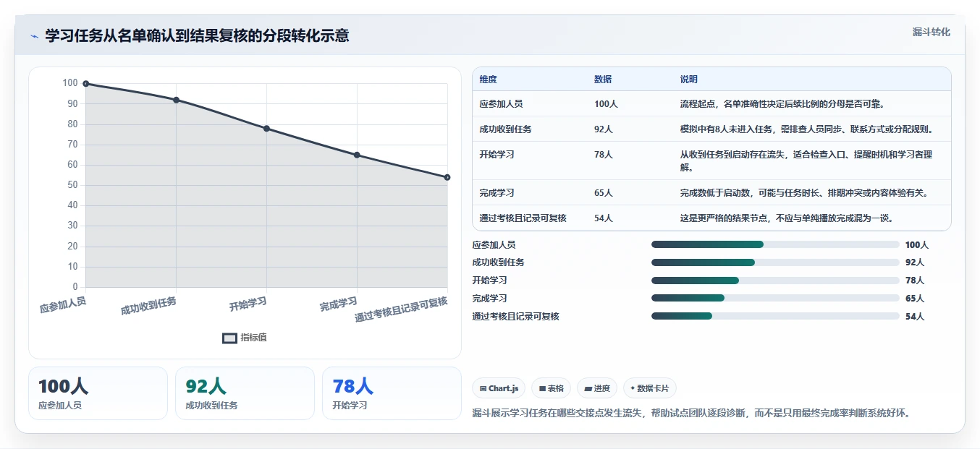The height and width of the screenshot is (449, 980).
Task: Click the 92人 value in the table
Action: pos(604,129)
